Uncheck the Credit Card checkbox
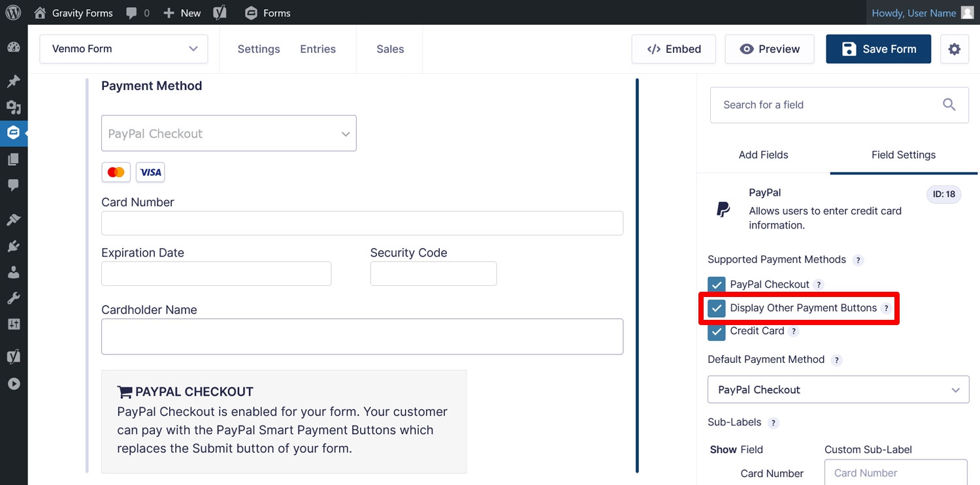This screenshot has width=980, height=485. tap(717, 332)
